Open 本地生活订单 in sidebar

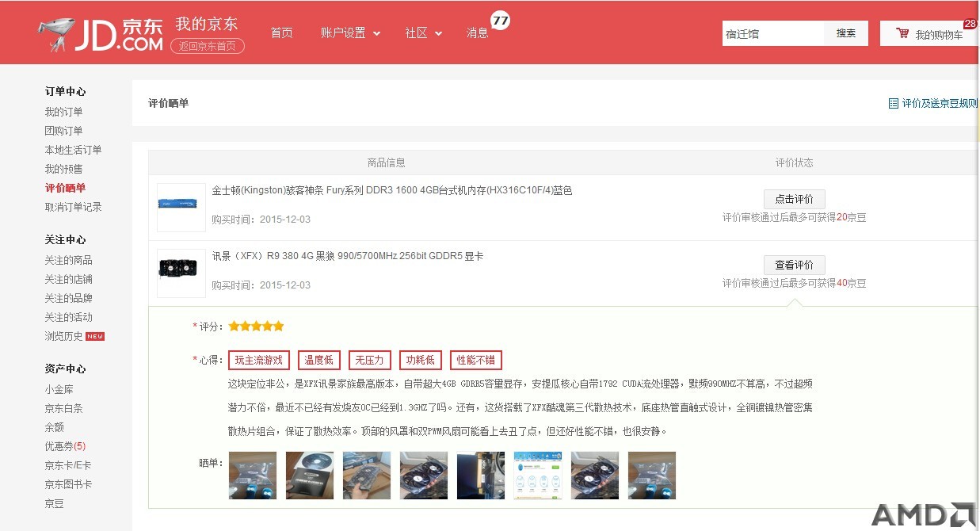[x=73, y=150]
